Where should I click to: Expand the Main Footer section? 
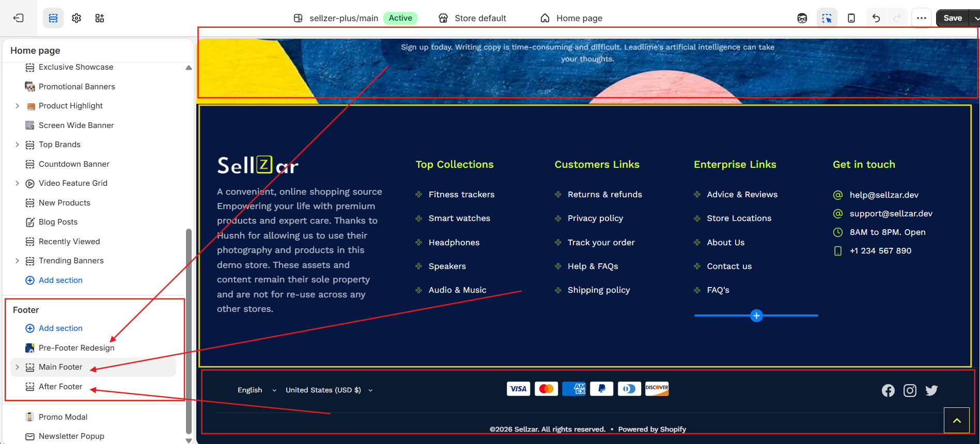tap(17, 367)
